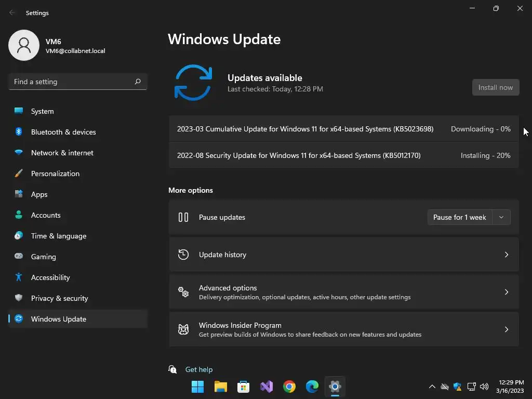
Task: Click the Apps icon in sidebar
Action: tap(19, 194)
